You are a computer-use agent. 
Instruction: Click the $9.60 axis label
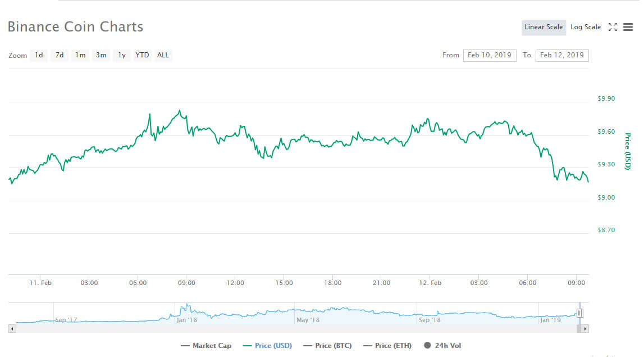606,132
